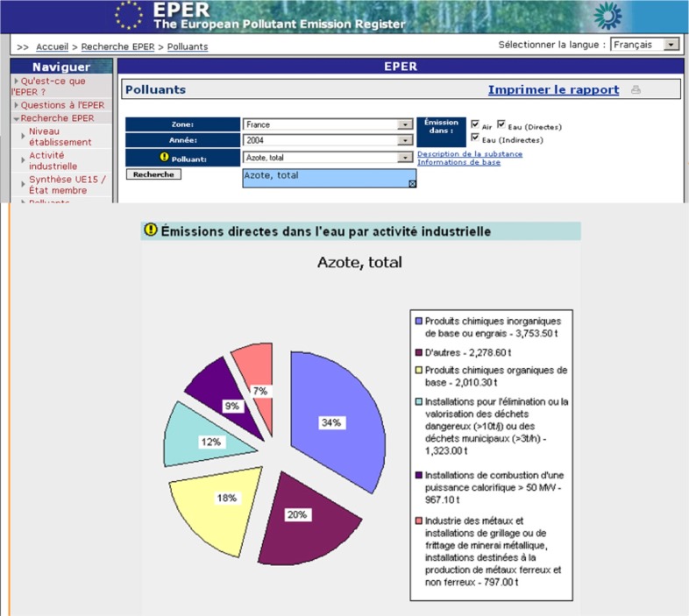Image resolution: width=689 pixels, height=616 pixels.
Task: Select Synthèse UE15 / État membre nav item
Action: click(67, 185)
